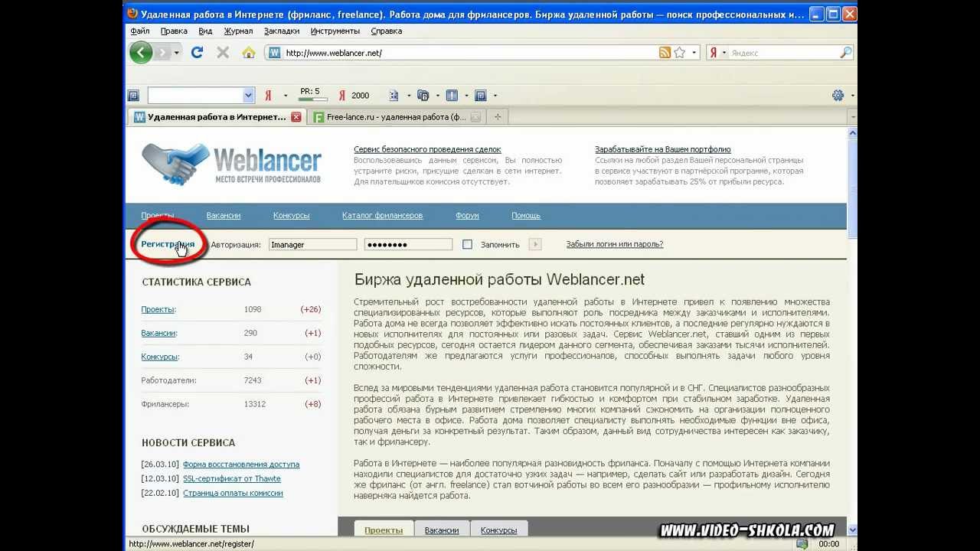Open dropdown beside the gear icon
980x551 pixels.
[x=852, y=96]
